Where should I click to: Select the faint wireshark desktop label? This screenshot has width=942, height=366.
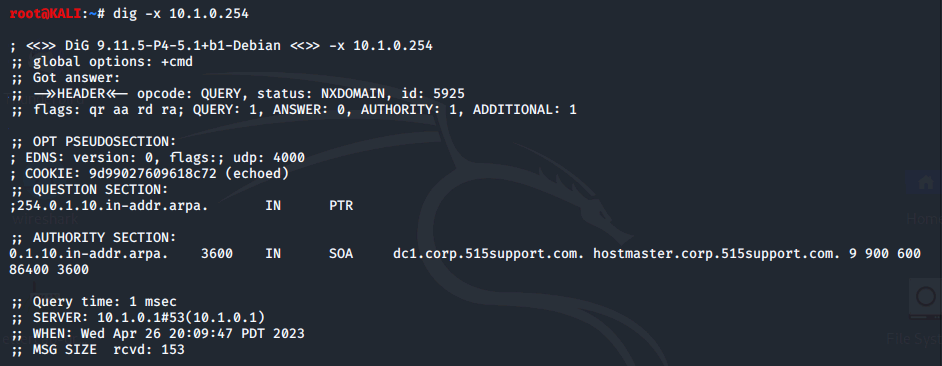pyautogui.click(x=44, y=220)
